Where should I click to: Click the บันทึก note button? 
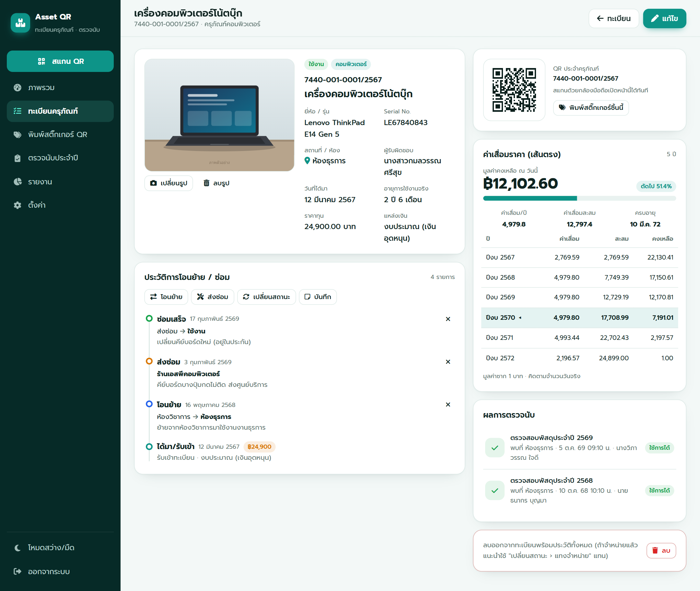click(318, 297)
